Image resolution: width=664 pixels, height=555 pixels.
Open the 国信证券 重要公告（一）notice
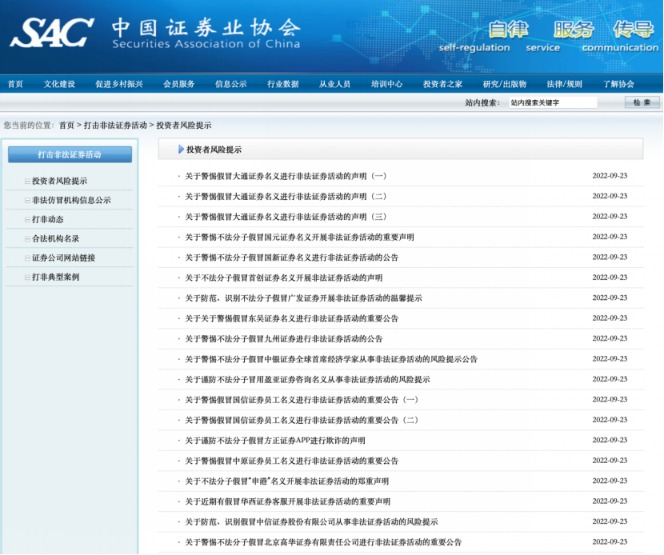[x=302, y=400]
